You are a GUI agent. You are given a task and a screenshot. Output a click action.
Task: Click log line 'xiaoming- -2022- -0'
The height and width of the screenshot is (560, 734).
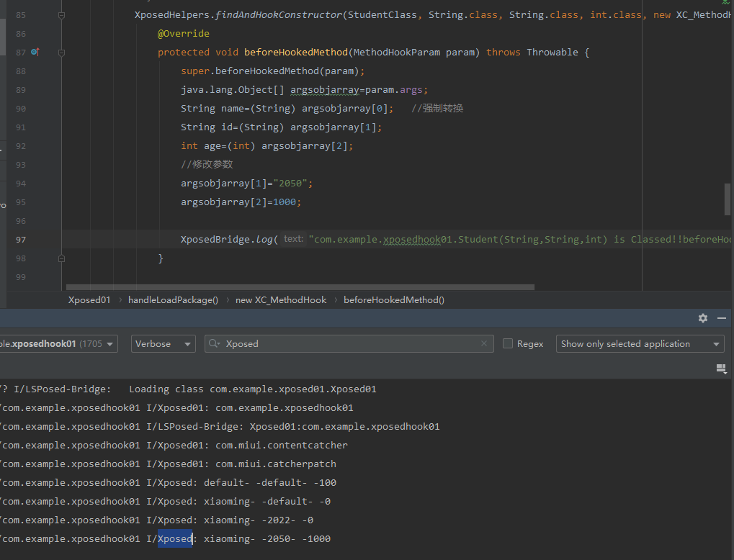259,520
